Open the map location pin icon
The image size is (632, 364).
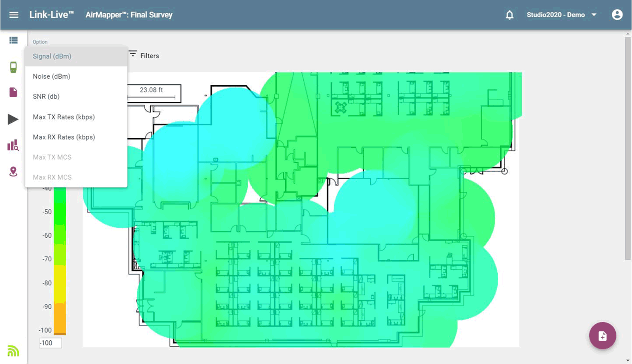[13, 172]
